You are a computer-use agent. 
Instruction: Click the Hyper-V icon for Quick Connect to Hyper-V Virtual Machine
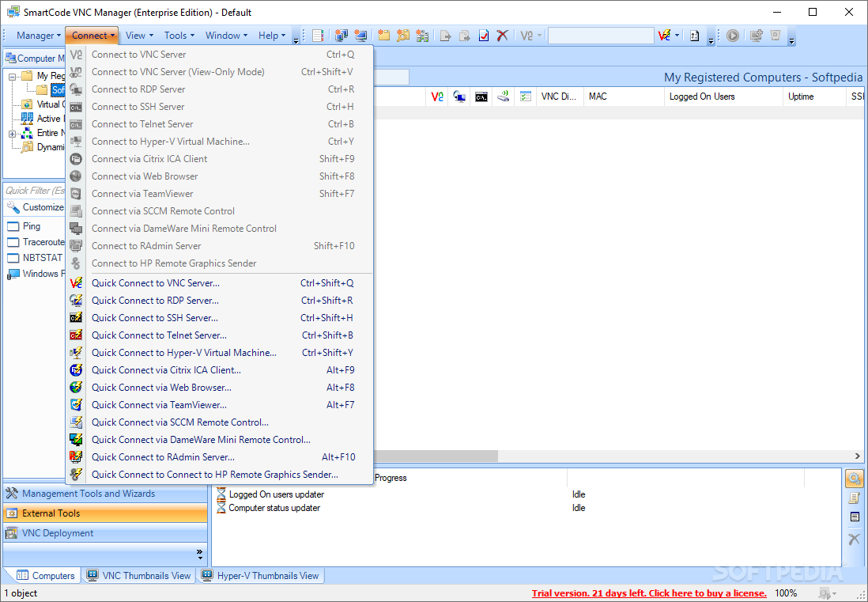pos(77,353)
